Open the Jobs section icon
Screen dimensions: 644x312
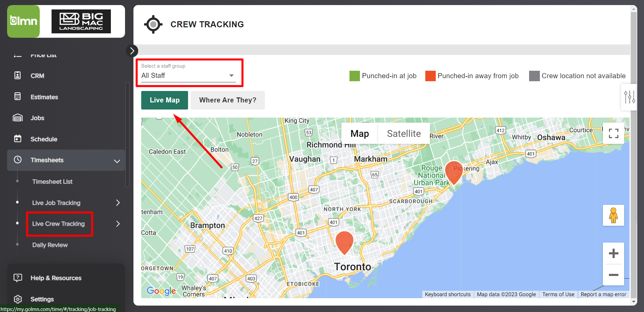click(18, 118)
